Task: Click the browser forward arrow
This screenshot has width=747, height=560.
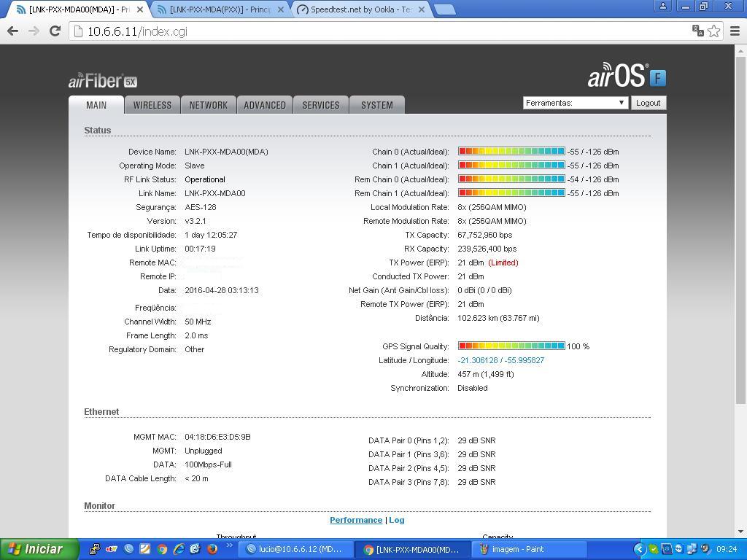Action: click(34, 31)
